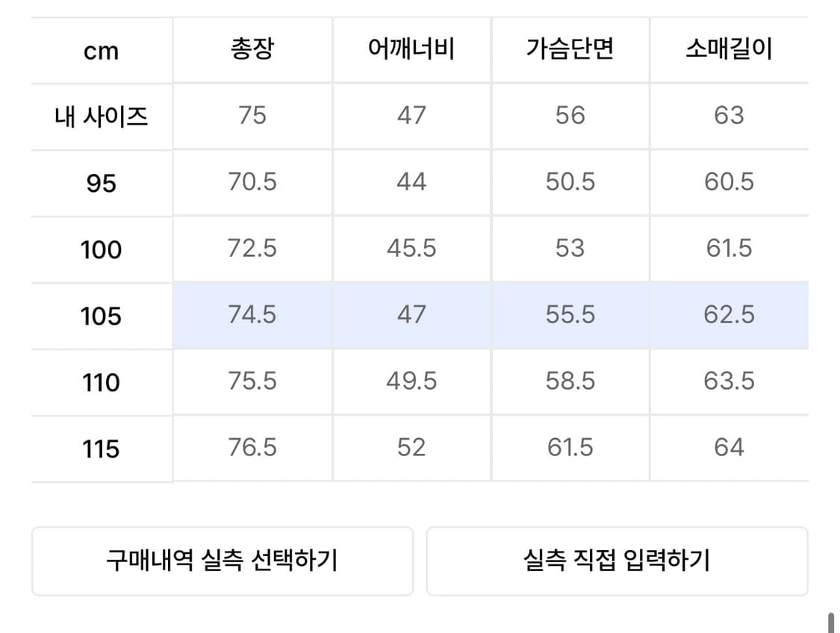
Task: Select the 110 size row
Action: tap(102, 382)
